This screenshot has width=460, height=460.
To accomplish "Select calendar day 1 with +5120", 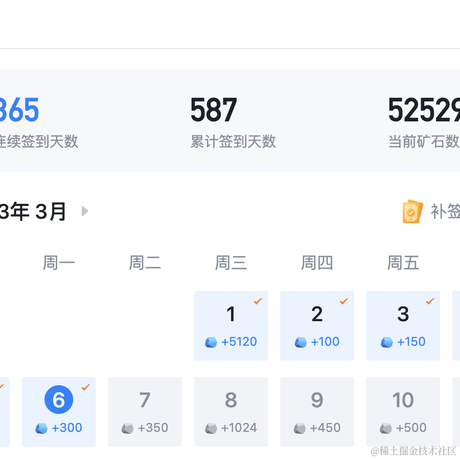I will [231, 326].
